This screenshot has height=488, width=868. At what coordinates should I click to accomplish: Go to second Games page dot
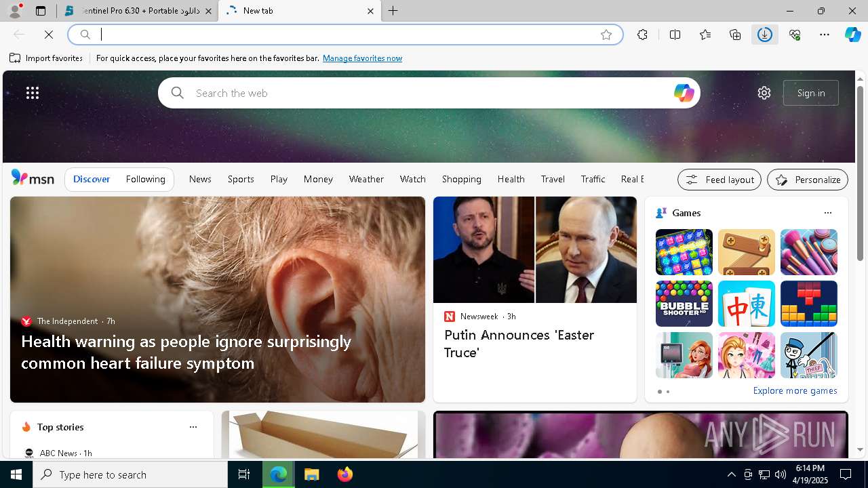point(668,392)
